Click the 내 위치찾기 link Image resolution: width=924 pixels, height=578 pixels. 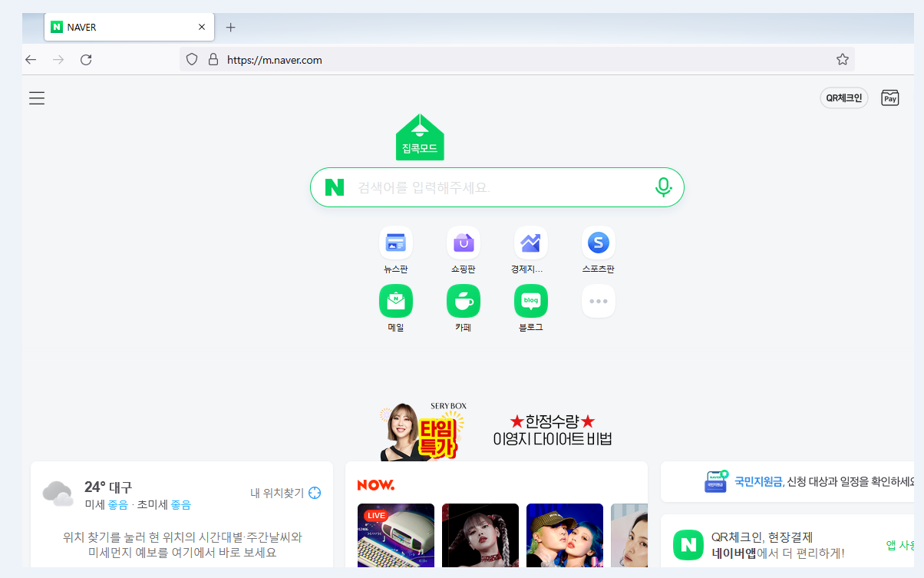(x=285, y=493)
